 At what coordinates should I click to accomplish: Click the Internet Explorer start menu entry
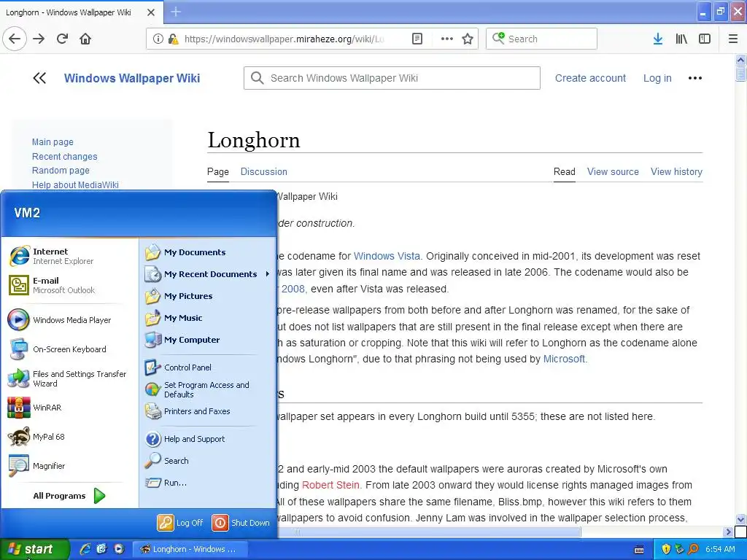(x=70, y=256)
